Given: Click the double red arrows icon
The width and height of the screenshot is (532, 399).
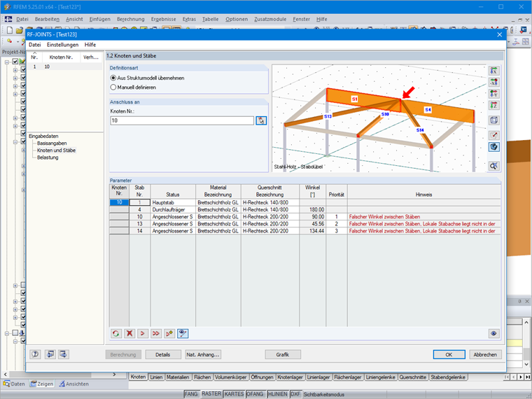Looking at the screenshot, I should pos(155,333).
